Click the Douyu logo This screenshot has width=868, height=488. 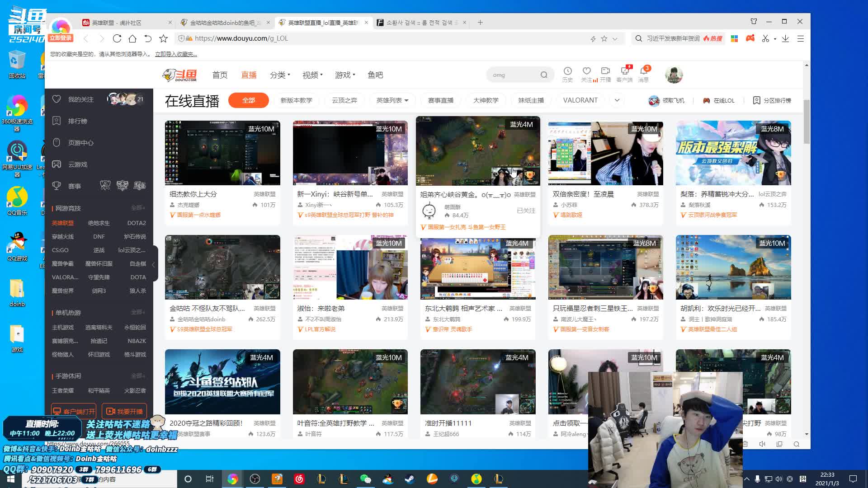coord(180,75)
